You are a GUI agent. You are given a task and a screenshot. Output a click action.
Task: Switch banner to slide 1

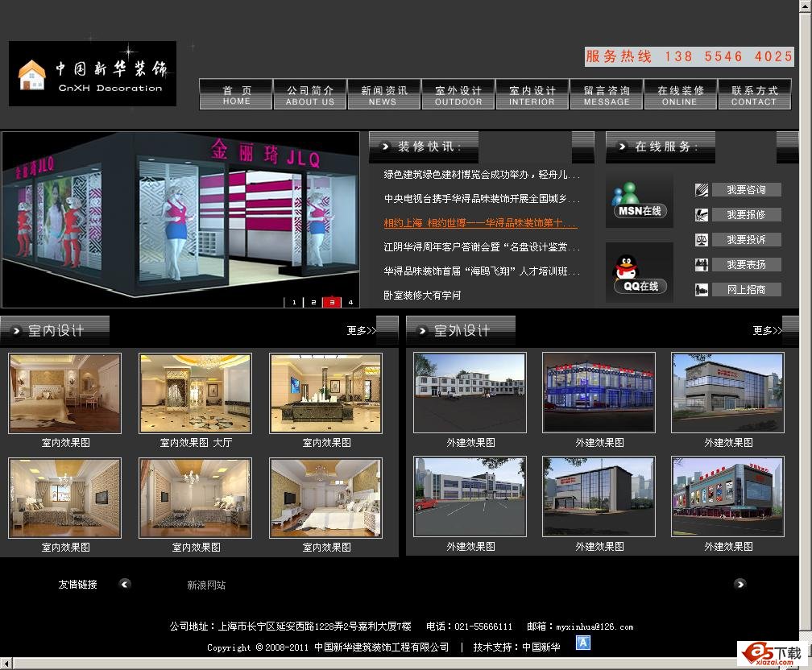click(x=294, y=302)
